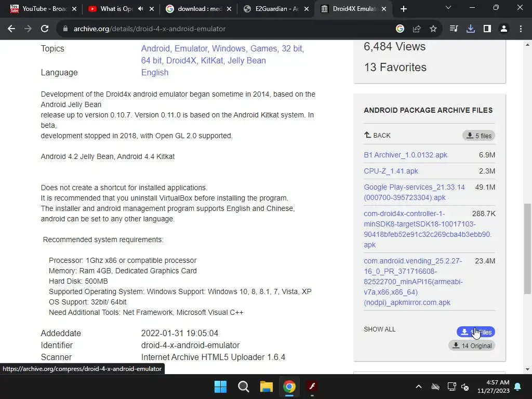532x399 pixels.
Task: Open Games topic link
Action: (x=263, y=48)
